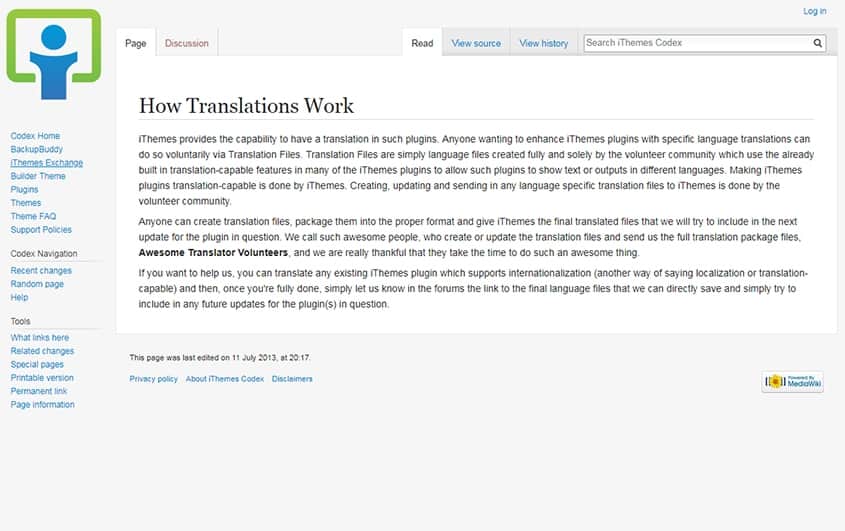Open the iThemes Exchange link

(47, 163)
